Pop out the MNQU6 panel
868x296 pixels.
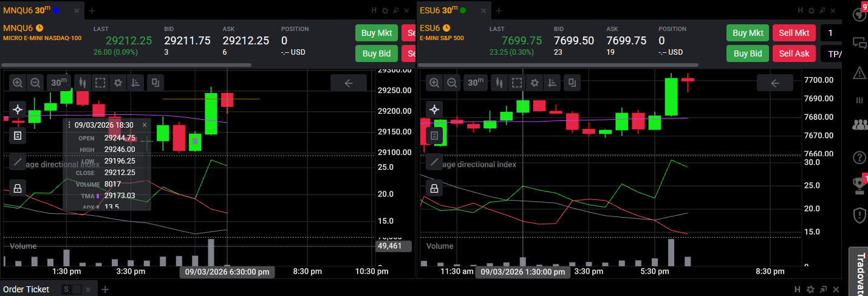point(395,10)
